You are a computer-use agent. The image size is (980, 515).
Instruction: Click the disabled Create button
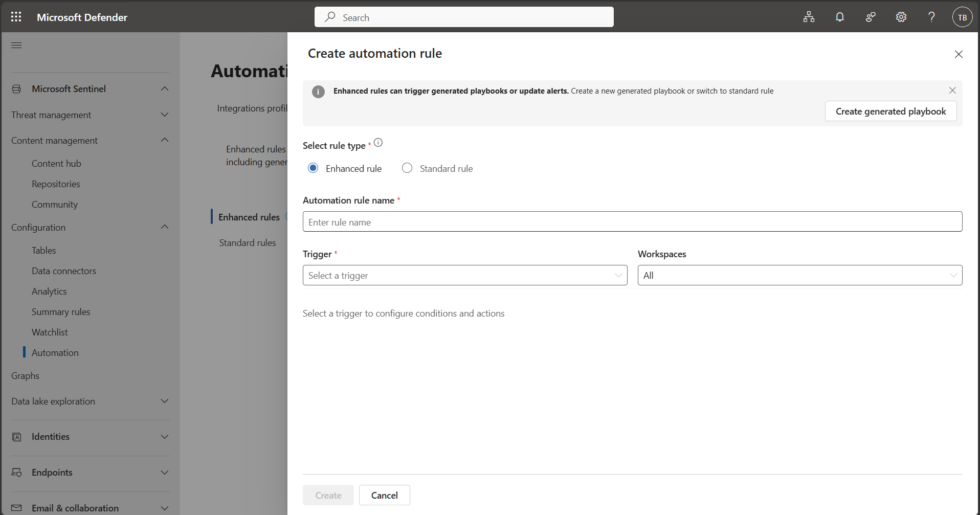[x=328, y=495]
